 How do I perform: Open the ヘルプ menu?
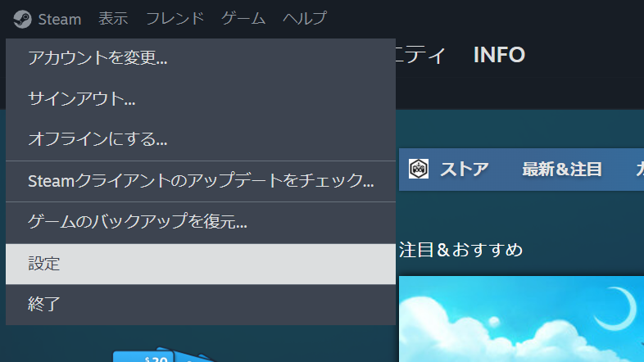coord(305,19)
